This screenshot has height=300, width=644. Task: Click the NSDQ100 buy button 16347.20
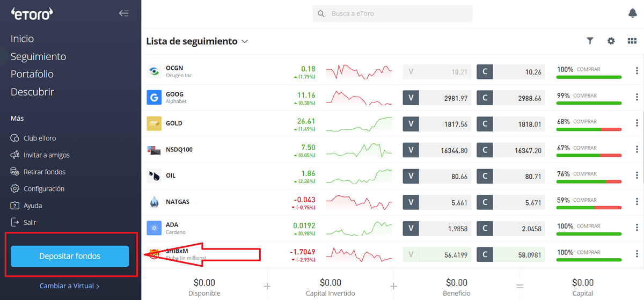click(x=511, y=150)
